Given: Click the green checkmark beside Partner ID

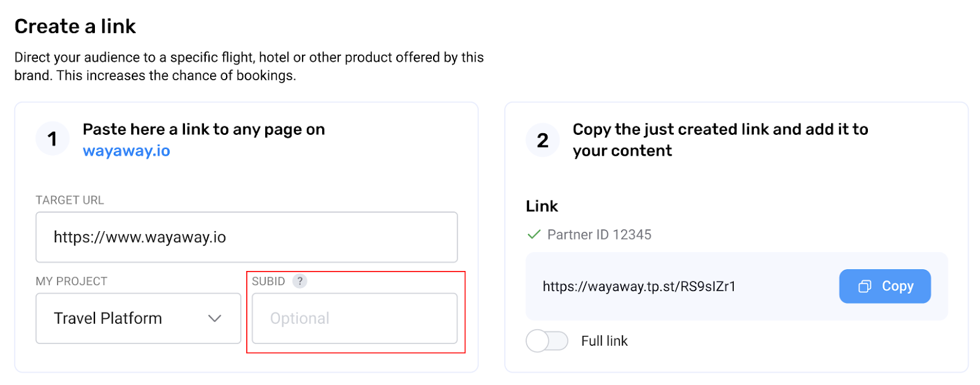Looking at the screenshot, I should click(x=534, y=235).
